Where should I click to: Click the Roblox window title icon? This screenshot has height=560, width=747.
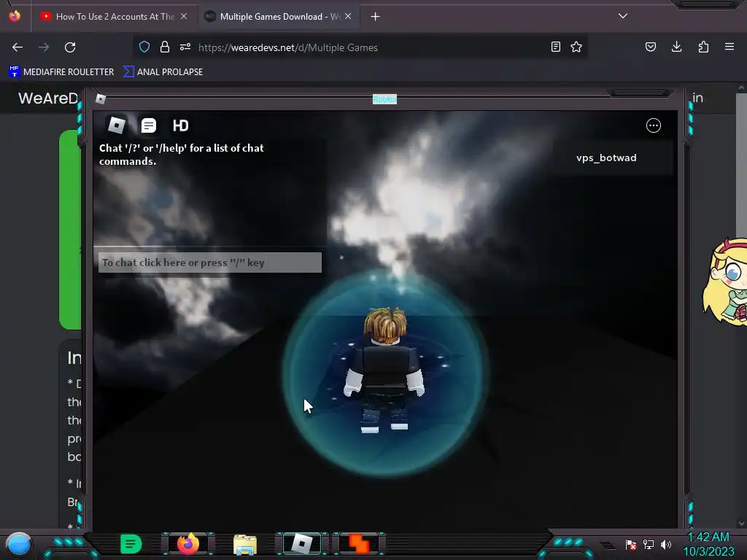(101, 99)
